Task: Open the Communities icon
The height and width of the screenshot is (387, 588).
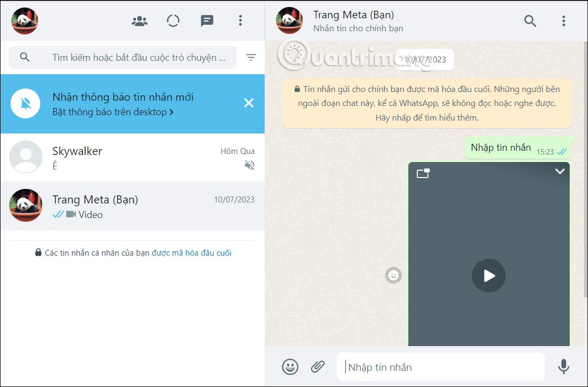Action: [x=139, y=20]
